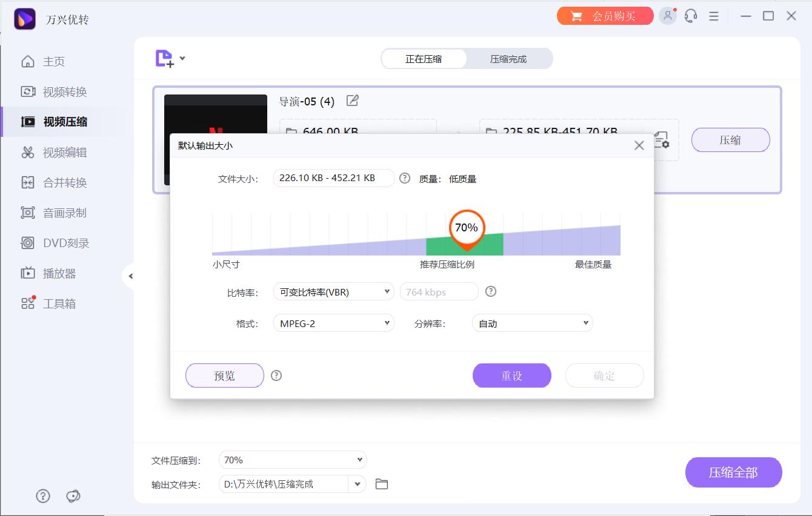Click 预览 to preview compressed output
Image resolution: width=812 pixels, height=516 pixels.
coord(224,375)
